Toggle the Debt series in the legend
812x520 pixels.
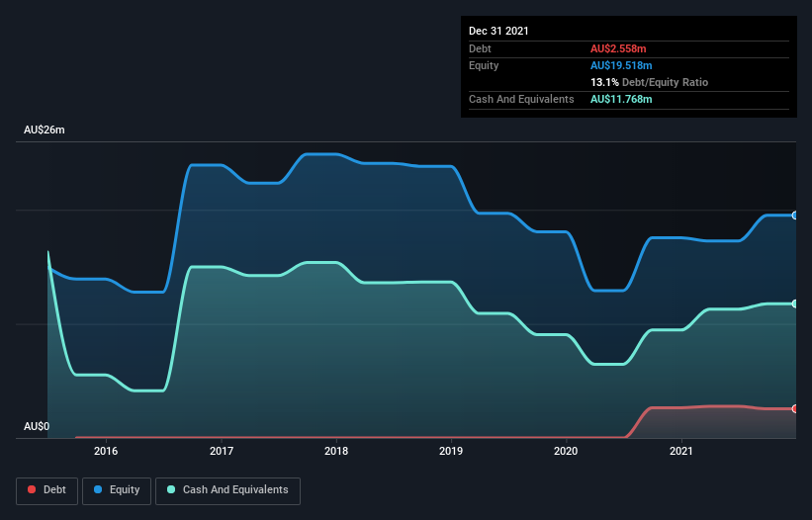pos(46,490)
